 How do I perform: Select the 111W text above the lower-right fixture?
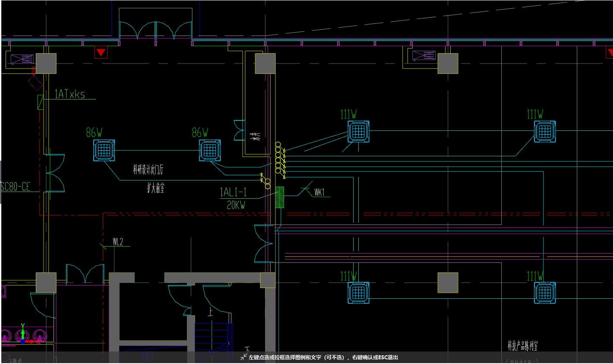[535, 276]
